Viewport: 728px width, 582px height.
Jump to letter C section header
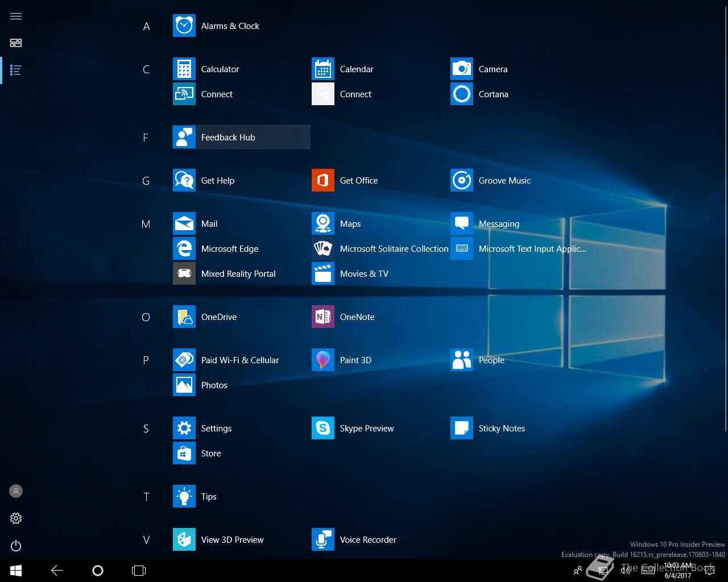146,69
